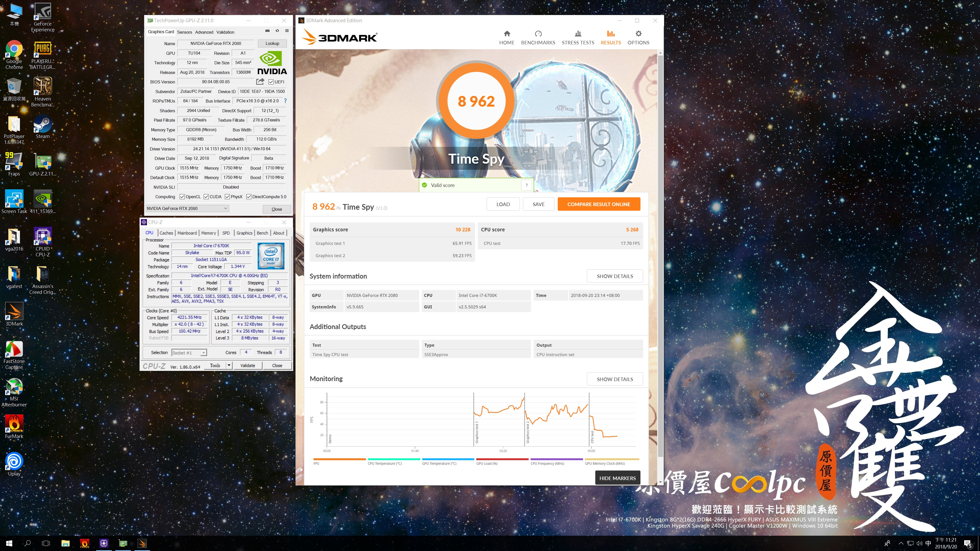The image size is (980, 551).
Task: Open CPU-Z Socket #1 selection dropdown
Action: point(189,353)
